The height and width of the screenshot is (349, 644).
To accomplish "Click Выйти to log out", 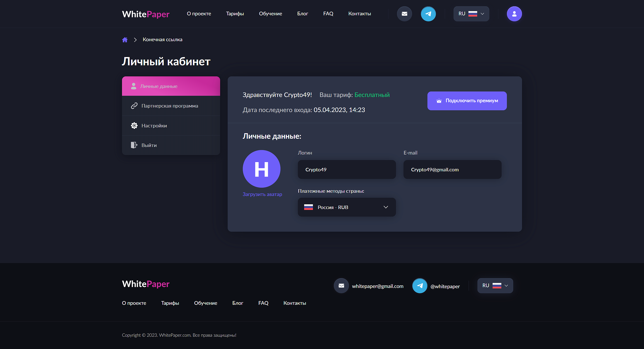I will tap(171, 145).
